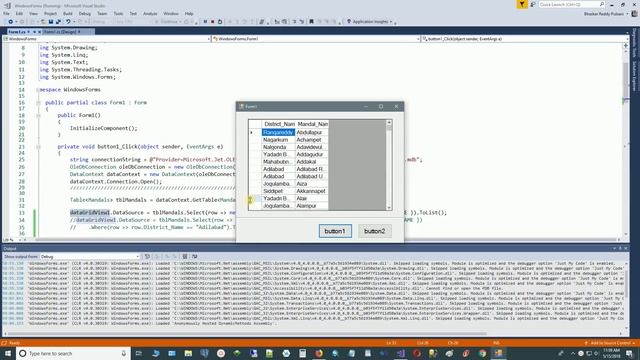Click the District_Name column header

point(278,124)
